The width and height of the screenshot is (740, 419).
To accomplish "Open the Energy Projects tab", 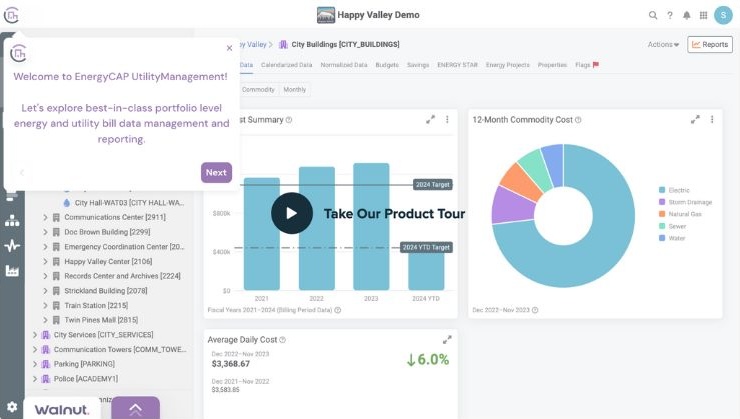I will point(507,64).
